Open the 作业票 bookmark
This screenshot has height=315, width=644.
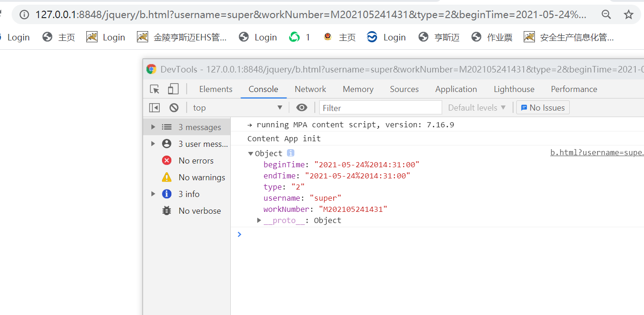pos(492,37)
